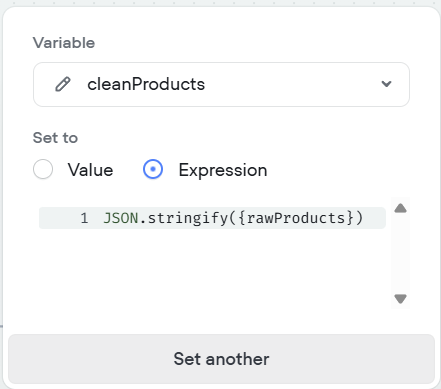
Task: Click the Variable field label
Action: 64,43
